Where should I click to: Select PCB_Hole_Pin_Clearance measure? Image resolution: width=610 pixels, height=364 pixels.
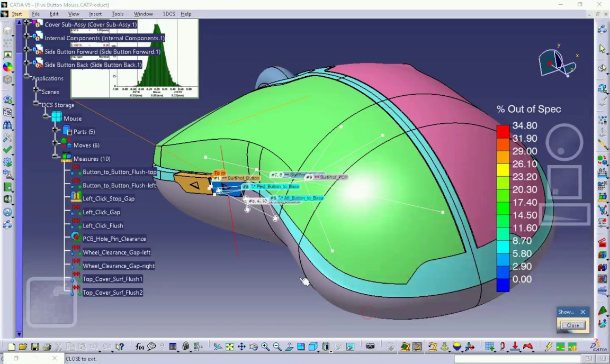coord(114,239)
